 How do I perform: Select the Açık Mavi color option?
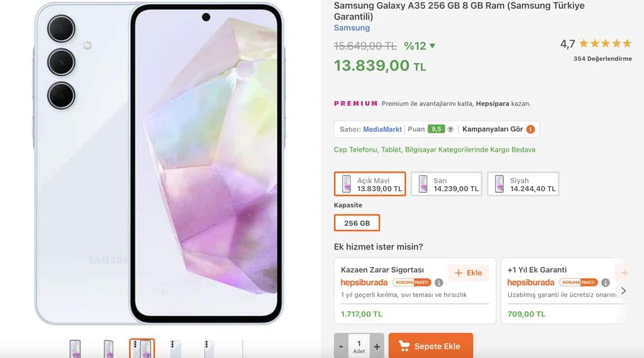click(x=370, y=184)
